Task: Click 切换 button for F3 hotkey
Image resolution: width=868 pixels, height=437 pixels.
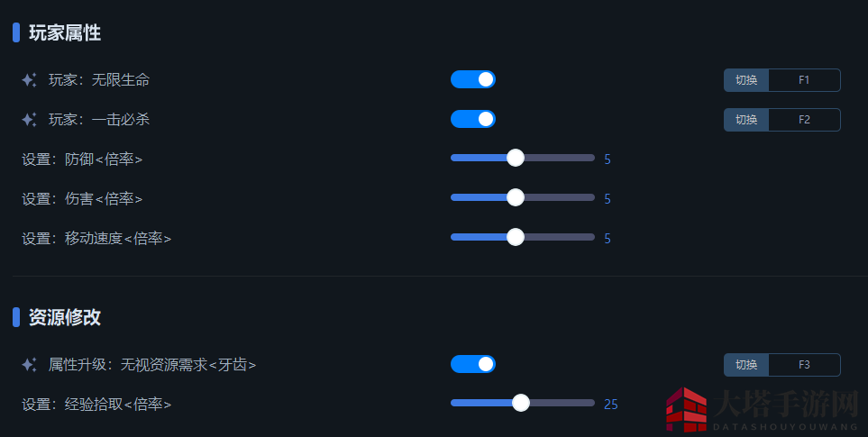Action: click(x=746, y=365)
